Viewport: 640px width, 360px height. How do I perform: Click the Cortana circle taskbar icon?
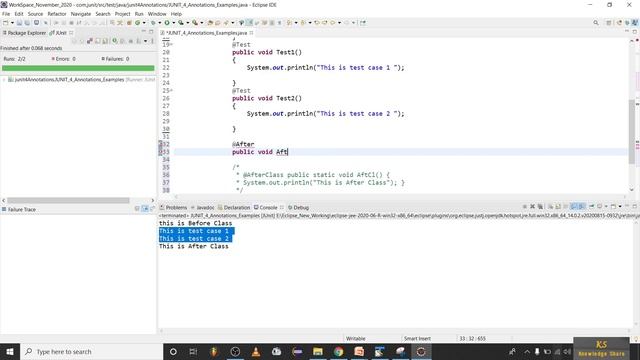(x=173, y=351)
